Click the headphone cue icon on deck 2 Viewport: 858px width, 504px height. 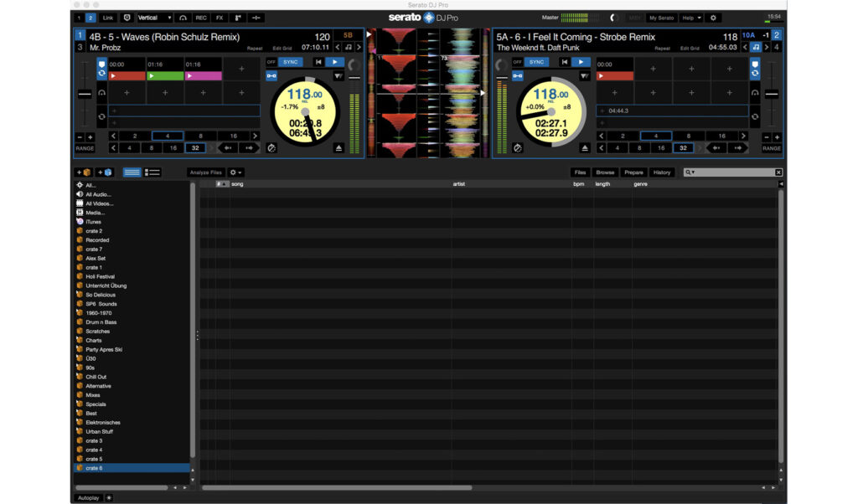point(755,93)
